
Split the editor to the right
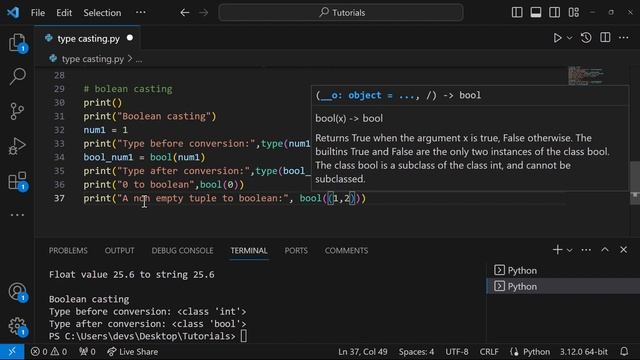[605, 38]
